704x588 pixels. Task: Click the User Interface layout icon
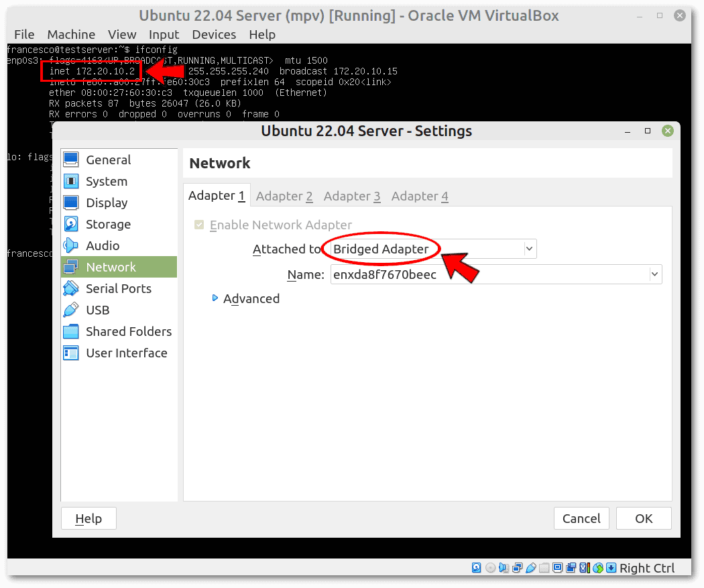click(x=71, y=353)
